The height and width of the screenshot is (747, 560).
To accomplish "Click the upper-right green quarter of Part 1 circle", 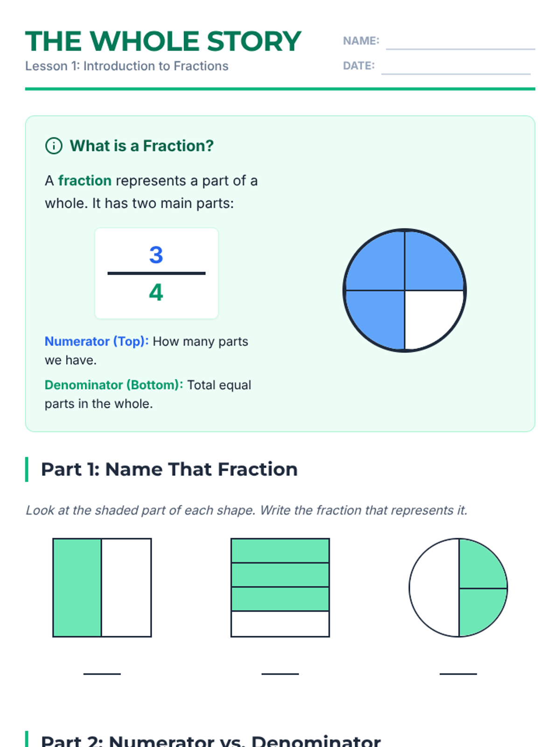I will pos(480,566).
